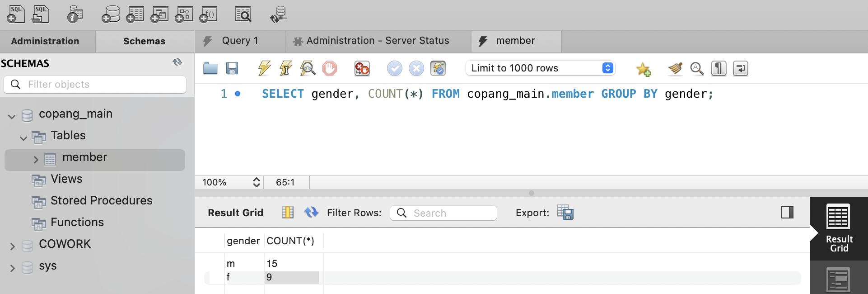868x294 pixels.
Task: Open find panel magnifier icon
Action: coord(697,68)
